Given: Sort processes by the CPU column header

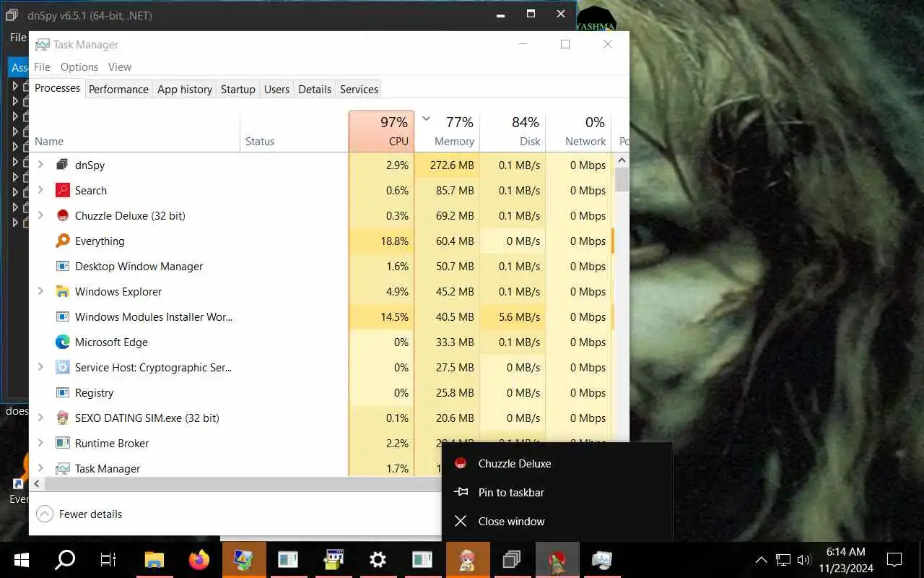Looking at the screenshot, I should point(381,131).
